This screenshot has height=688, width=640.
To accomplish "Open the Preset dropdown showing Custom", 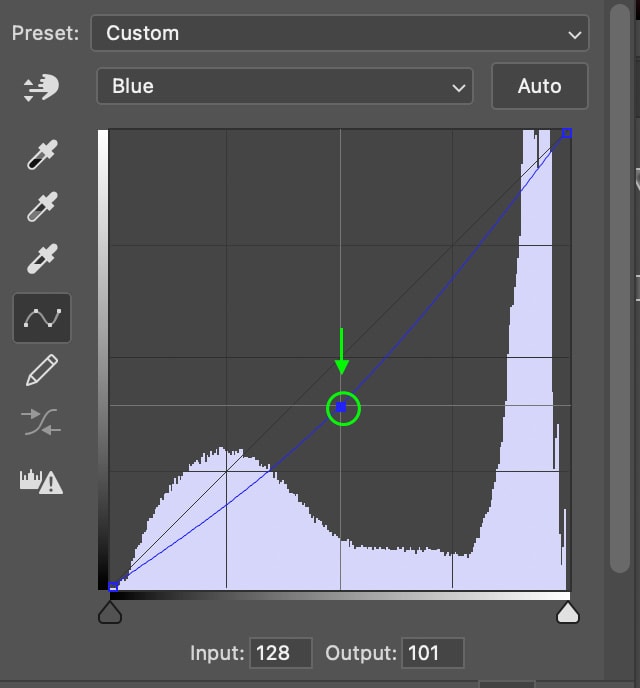I will pos(340,33).
